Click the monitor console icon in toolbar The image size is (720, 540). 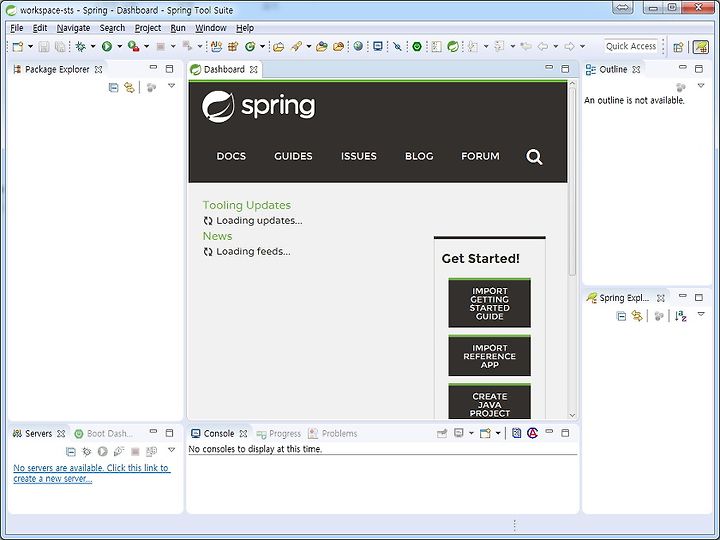click(x=378, y=46)
